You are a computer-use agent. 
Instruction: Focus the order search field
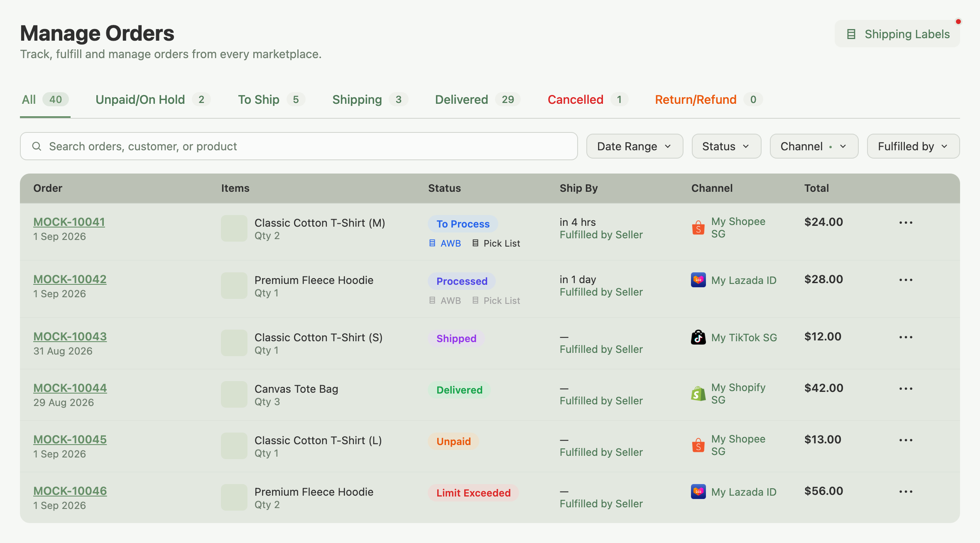tap(299, 146)
